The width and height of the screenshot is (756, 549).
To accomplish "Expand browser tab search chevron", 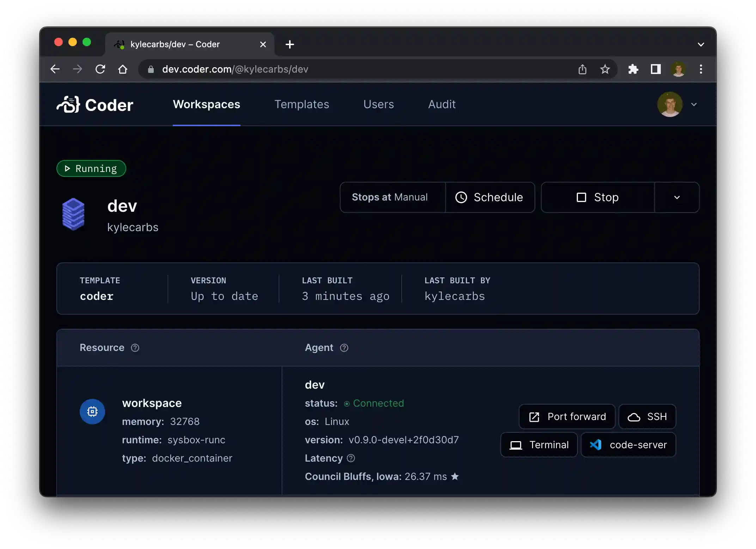I will pos(701,44).
